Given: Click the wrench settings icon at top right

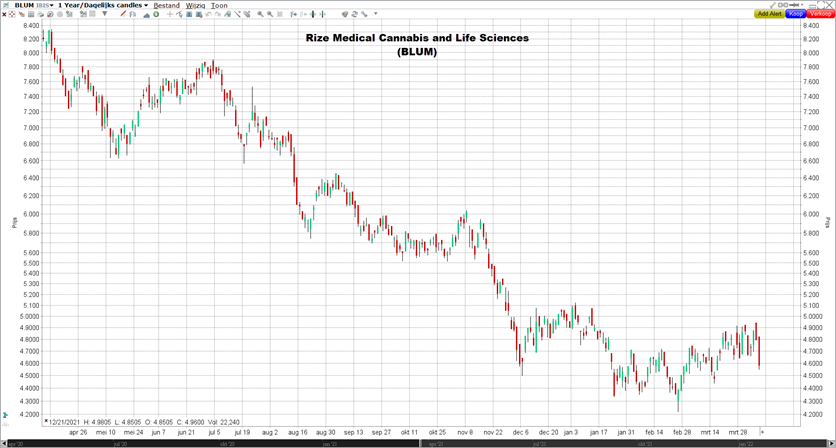Looking at the screenshot, I should 773,5.
